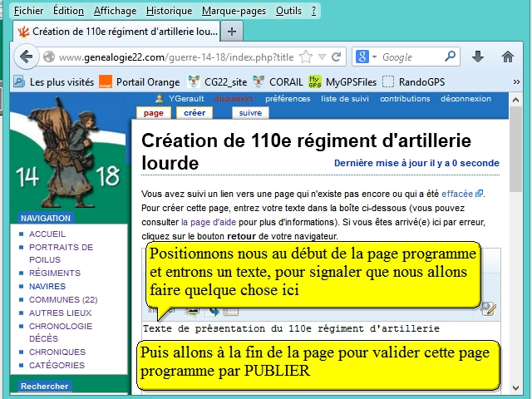The height and width of the screenshot is (399, 532).
Task: Click the 14-18 soldier logo image
Action: (68, 153)
